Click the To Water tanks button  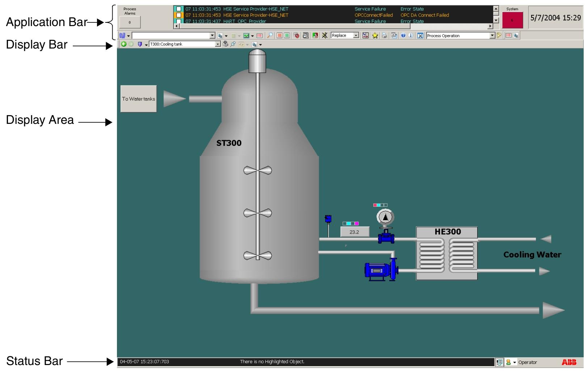pos(138,99)
